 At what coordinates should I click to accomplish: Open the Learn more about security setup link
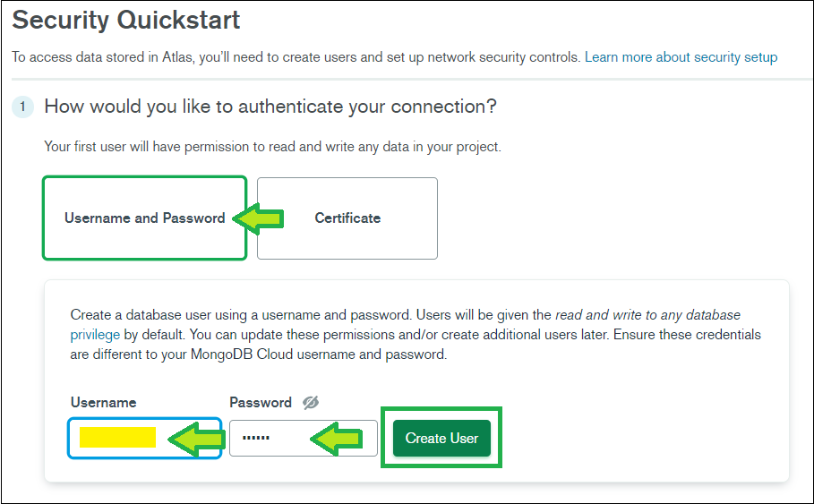(681, 57)
